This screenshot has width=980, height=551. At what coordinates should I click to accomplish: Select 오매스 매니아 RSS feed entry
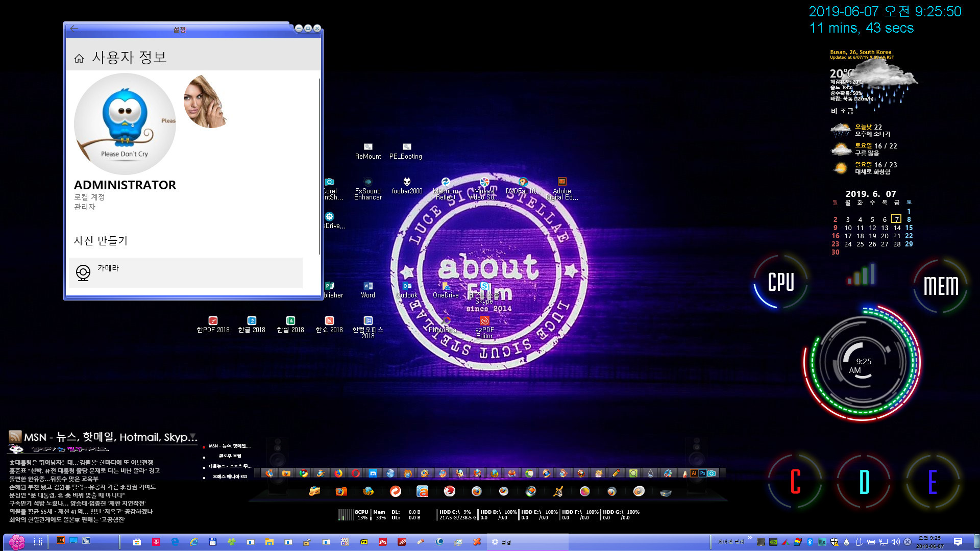(230, 477)
